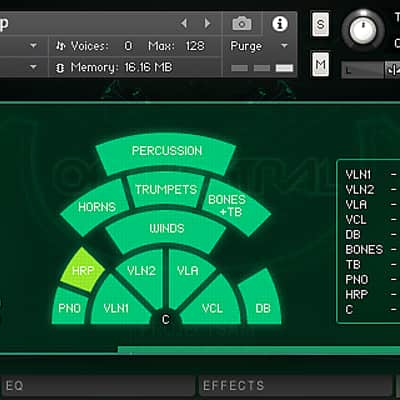Open the EFFECTS tab
Viewport: 400px width, 400px height.
pos(296,386)
